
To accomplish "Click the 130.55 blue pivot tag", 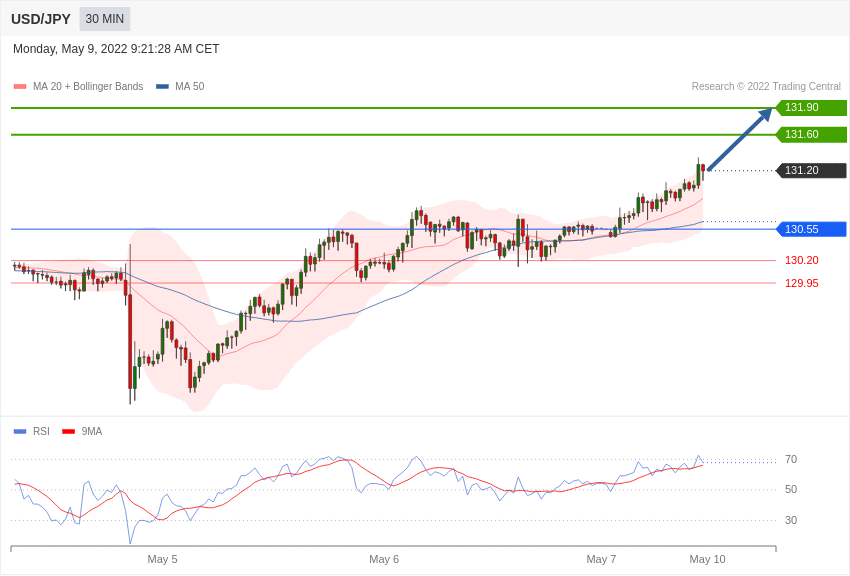I will click(811, 230).
